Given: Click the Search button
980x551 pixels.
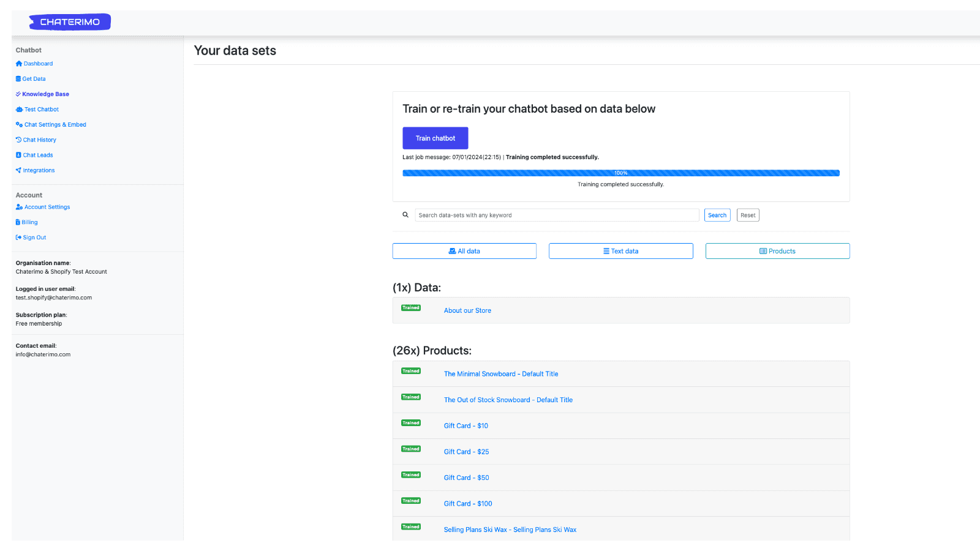Looking at the screenshot, I should [x=717, y=216].
